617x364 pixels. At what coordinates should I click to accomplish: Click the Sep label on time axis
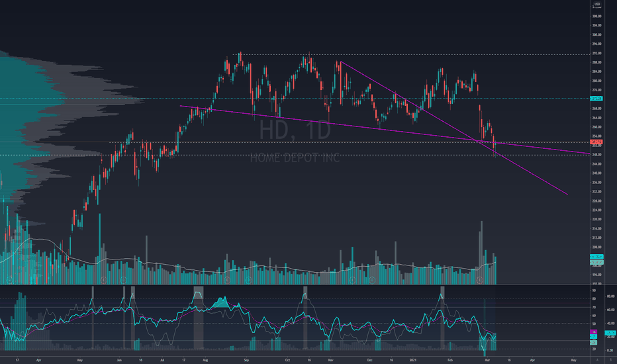246,360
